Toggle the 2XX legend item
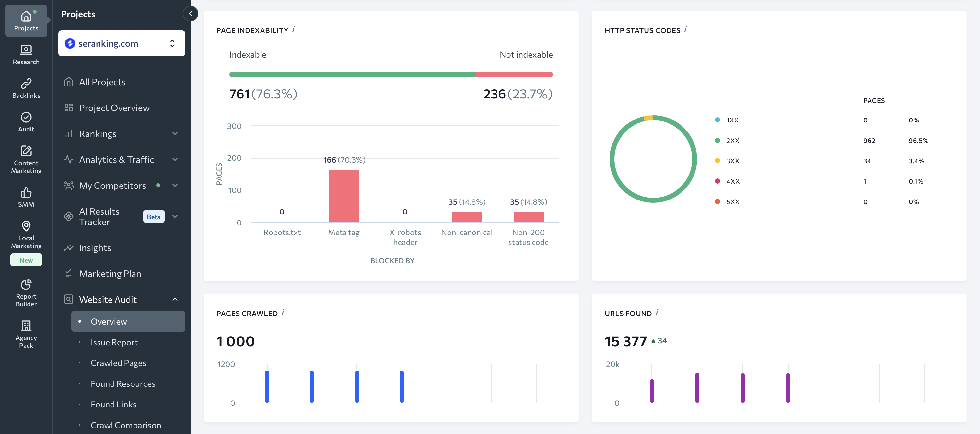This screenshot has width=980, height=434. pyautogui.click(x=732, y=140)
